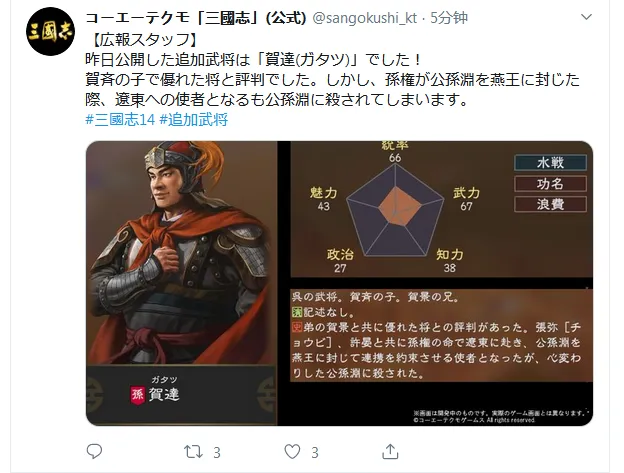Viewport: 624px width, 473px height.
Task: Click the pentagon stats radar chart
Action: tap(395, 210)
